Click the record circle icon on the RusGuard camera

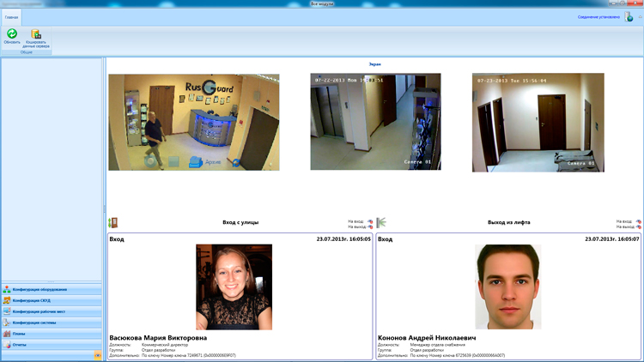[x=150, y=161]
